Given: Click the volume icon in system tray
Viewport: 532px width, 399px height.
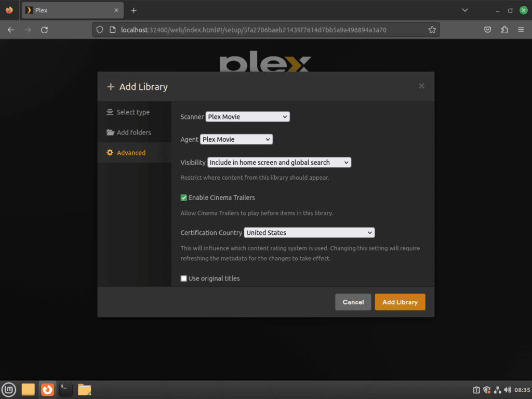Looking at the screenshot, I should tap(508, 390).
